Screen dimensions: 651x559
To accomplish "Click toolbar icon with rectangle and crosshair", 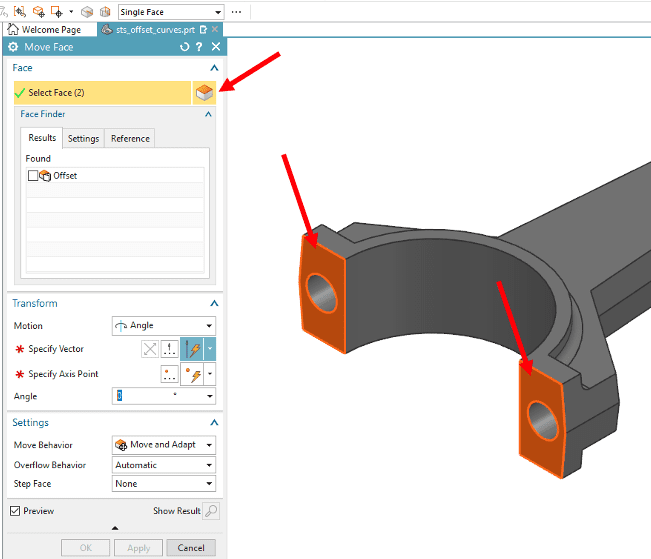I will point(56,12).
